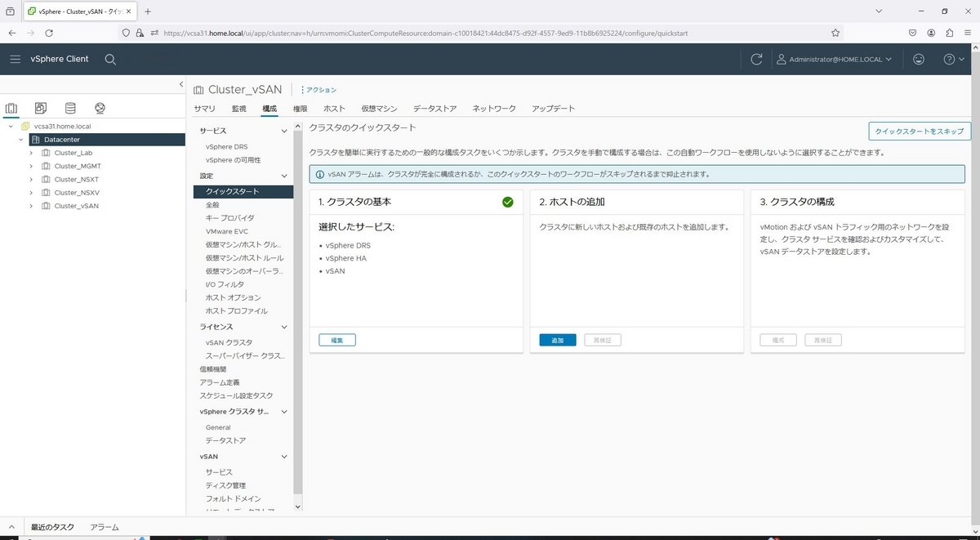Screen dimensions: 980x540
Task: Open the ディスク管理 page under vSAN
Action: click(x=225, y=485)
